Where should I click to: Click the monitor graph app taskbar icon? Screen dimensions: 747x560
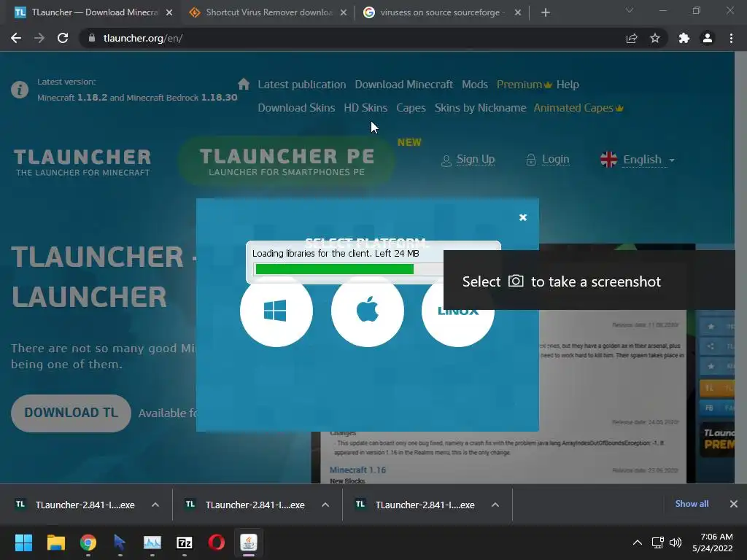pyautogui.click(x=152, y=542)
